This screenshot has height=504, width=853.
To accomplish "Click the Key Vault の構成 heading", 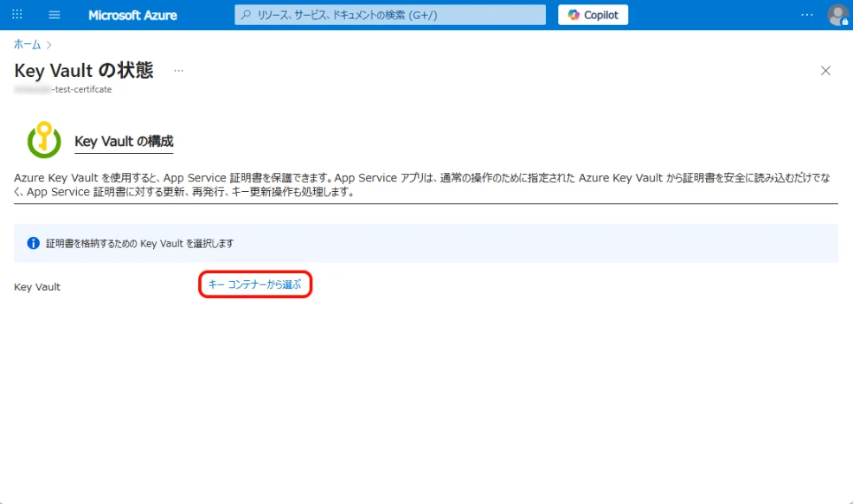I will 124,141.
